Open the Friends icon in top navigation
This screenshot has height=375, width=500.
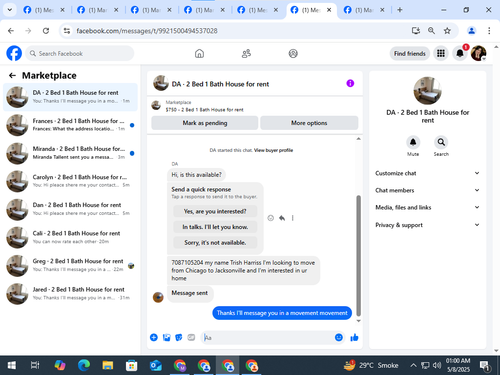pos(246,53)
